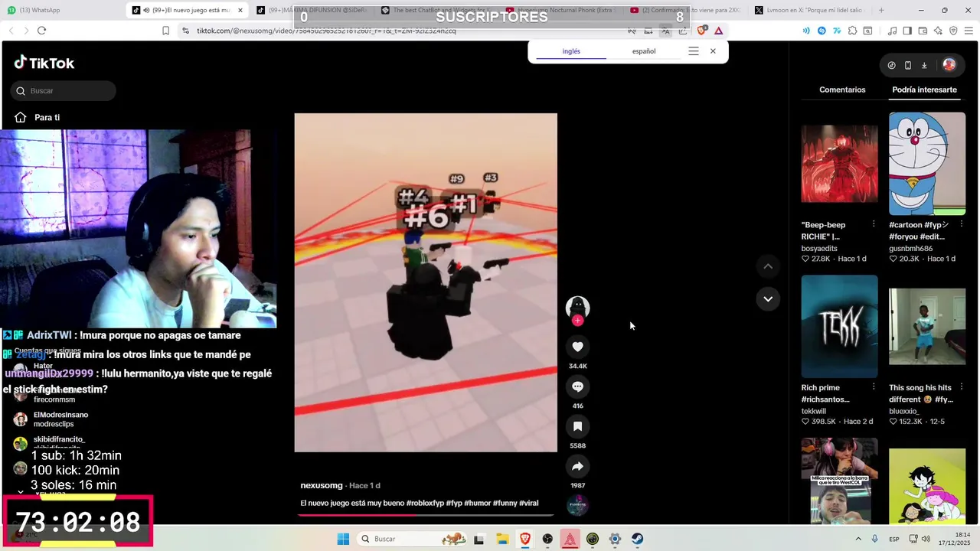
Task: Select español in the translate popup
Action: pos(644,51)
